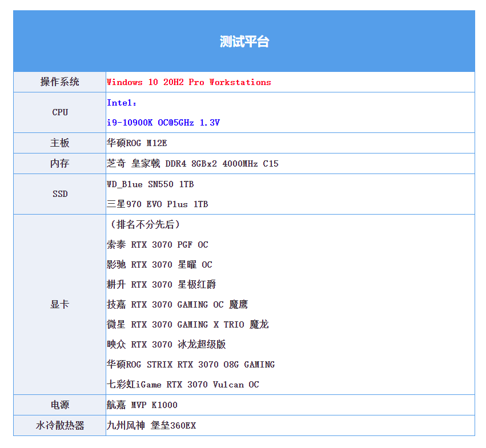Image resolution: width=486 pixels, height=448 pixels.
Task: Click 华硕ROG STRIX RTX 3070 O8G GAMING
Action: (191, 364)
